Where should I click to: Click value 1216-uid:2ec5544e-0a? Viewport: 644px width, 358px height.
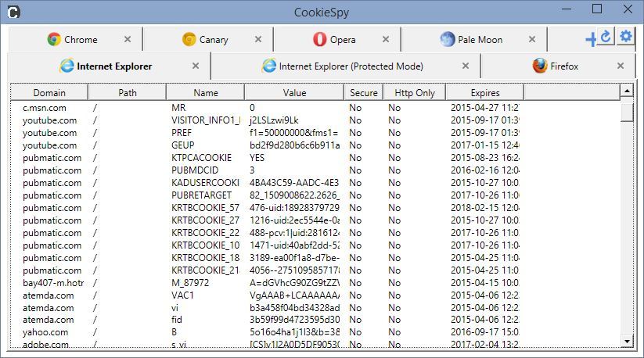[294, 220]
